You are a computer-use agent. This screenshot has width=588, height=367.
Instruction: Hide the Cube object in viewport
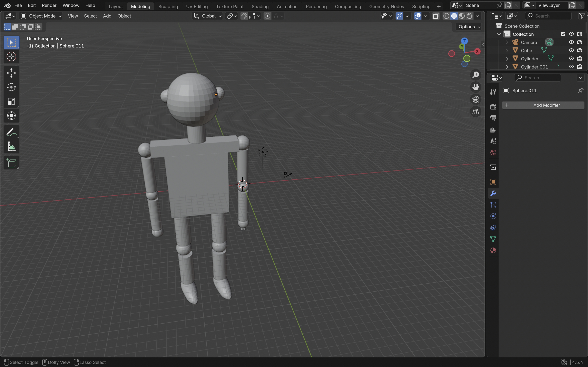571,51
